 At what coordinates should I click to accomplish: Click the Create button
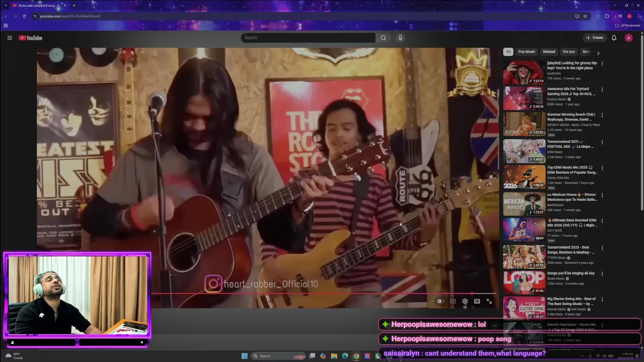(x=594, y=38)
